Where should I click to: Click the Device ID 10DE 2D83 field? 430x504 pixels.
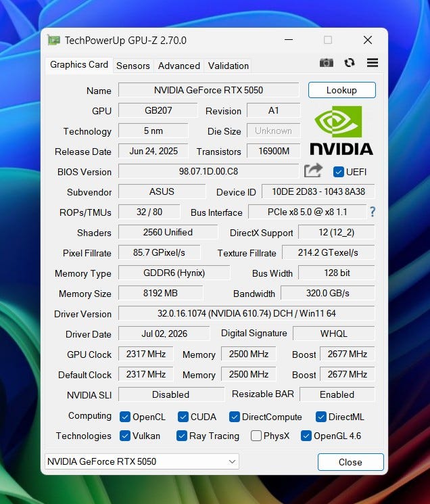coord(318,191)
